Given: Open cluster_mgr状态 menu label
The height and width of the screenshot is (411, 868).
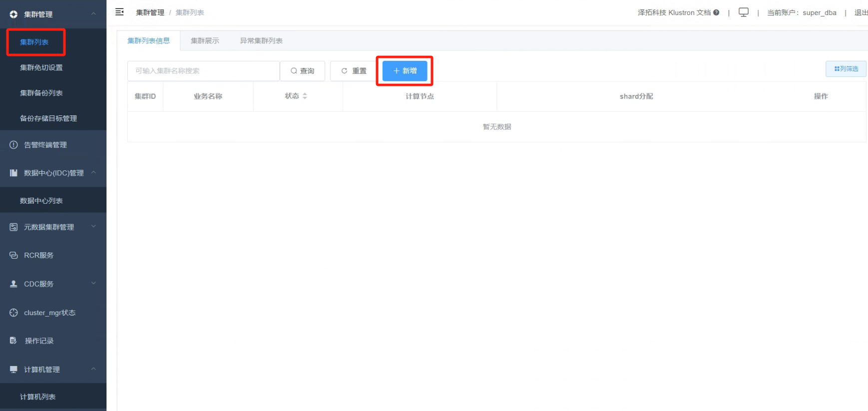Looking at the screenshot, I should pos(50,313).
